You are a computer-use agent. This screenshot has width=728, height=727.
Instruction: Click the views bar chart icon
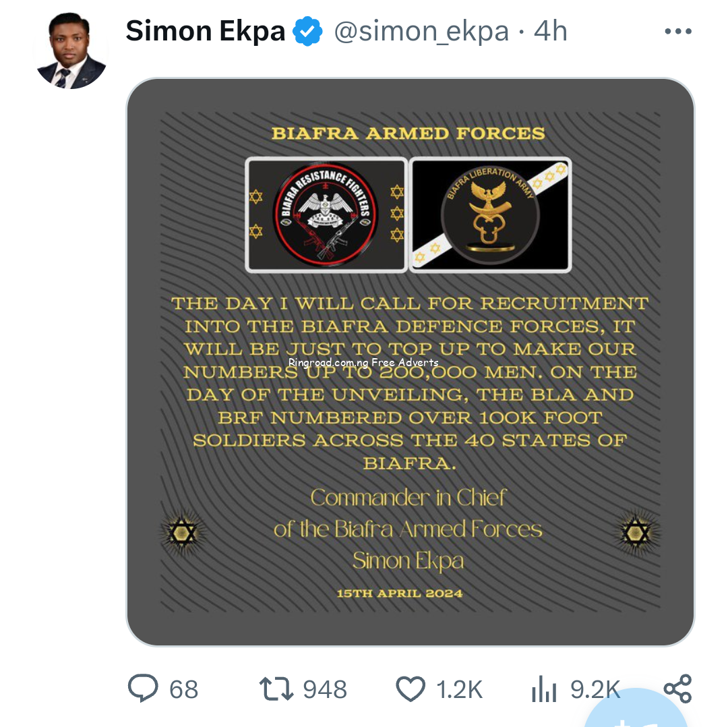(x=544, y=689)
